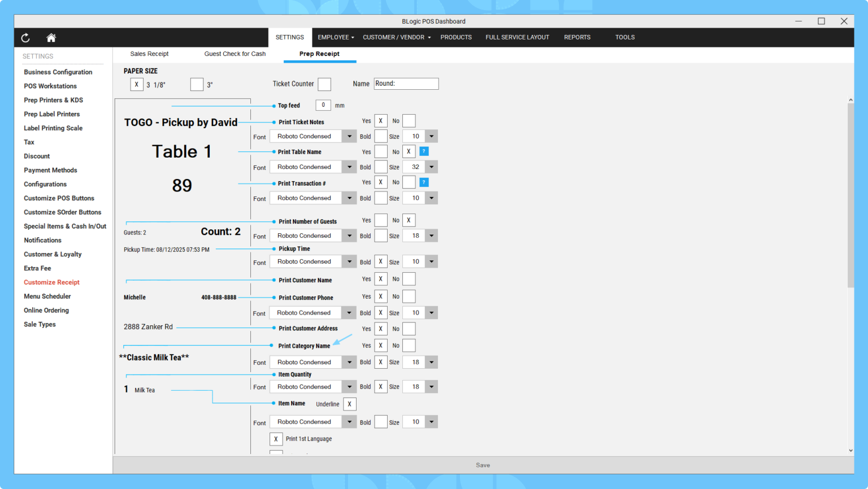Set Print Ticket Notes to No
This screenshot has width=868, height=489.
click(x=409, y=121)
